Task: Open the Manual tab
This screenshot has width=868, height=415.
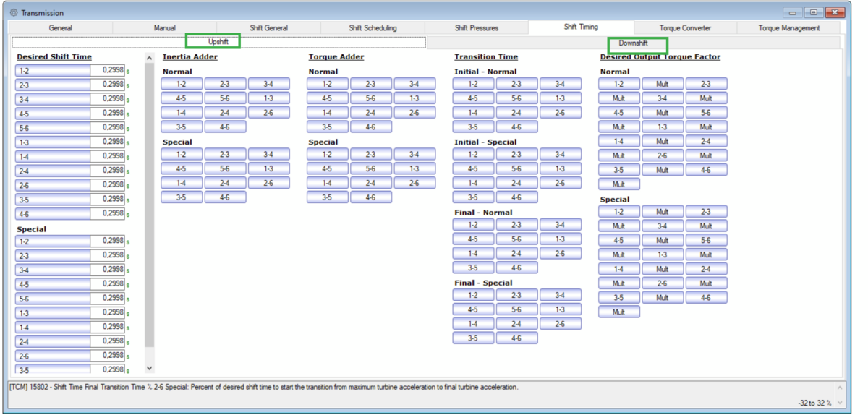Action: (164, 28)
